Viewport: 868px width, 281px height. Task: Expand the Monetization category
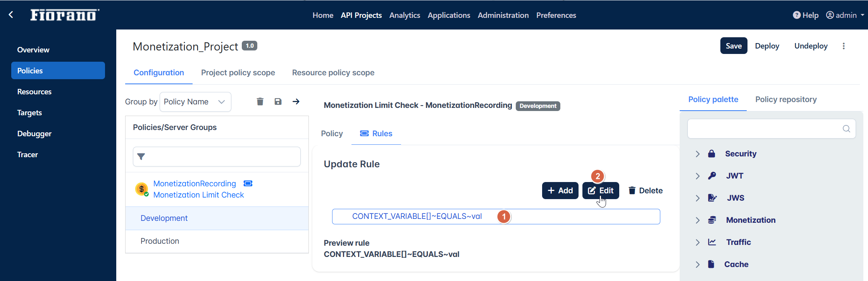coord(697,220)
